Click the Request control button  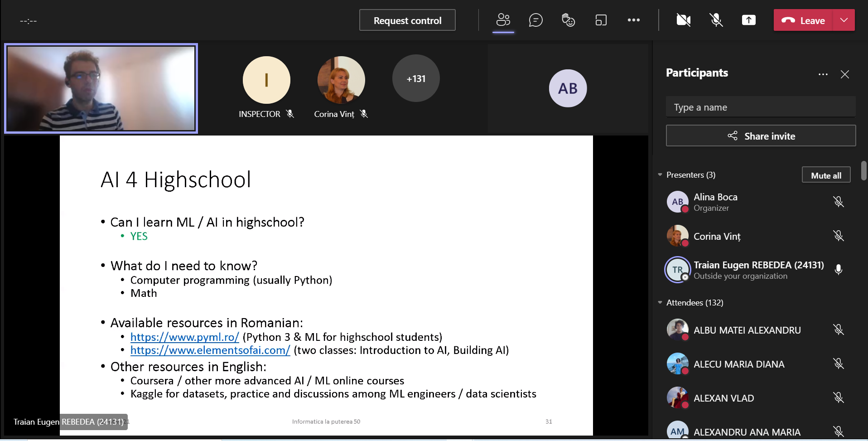point(407,20)
